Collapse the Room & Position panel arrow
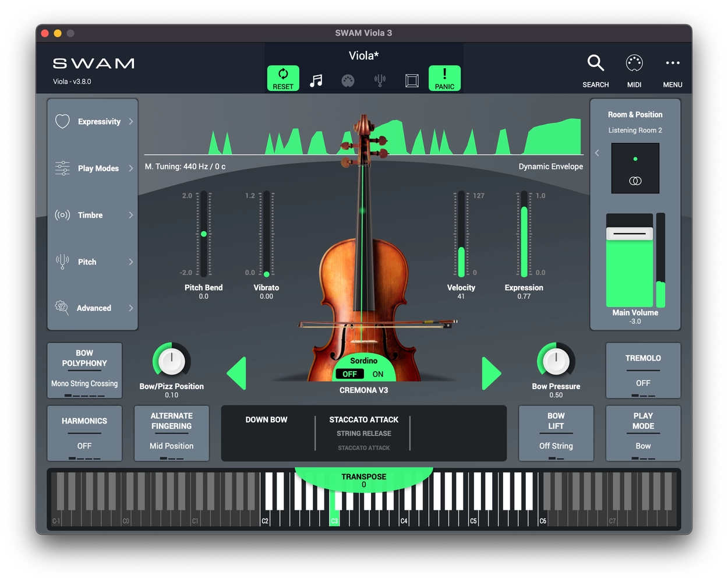 coord(597,153)
